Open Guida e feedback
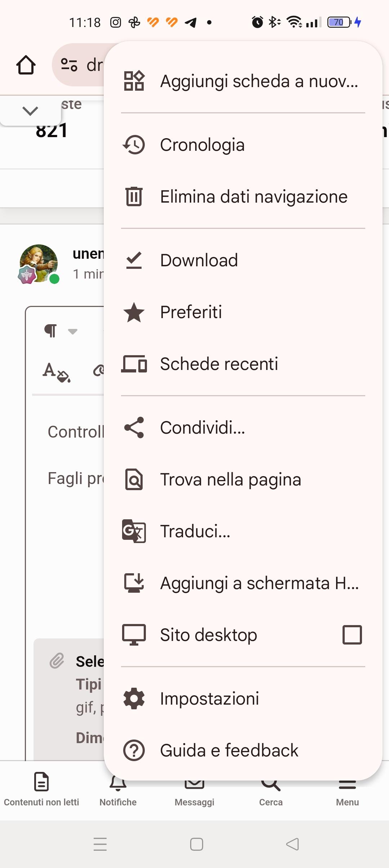 point(229,750)
